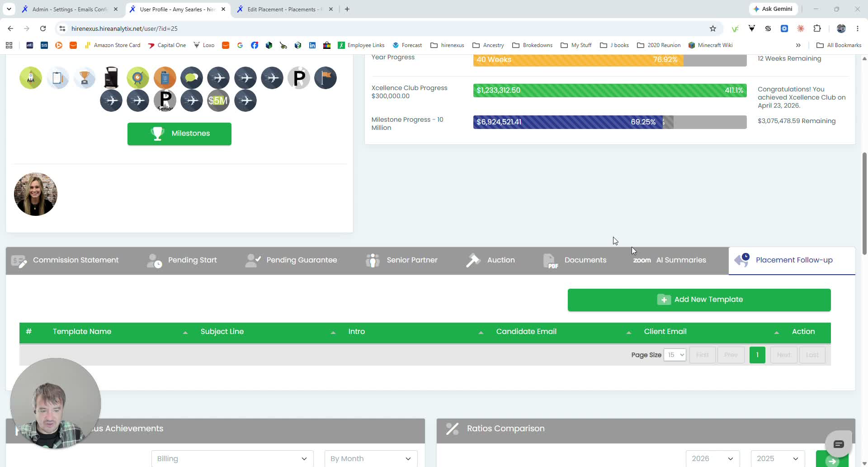Click the rocket badge icon
Viewport: 868px width, 467px height.
click(31, 78)
